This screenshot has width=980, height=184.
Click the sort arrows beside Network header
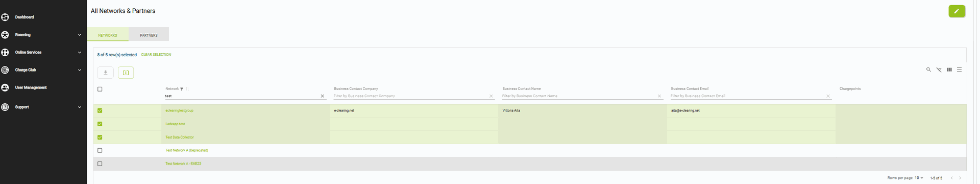[187, 89]
